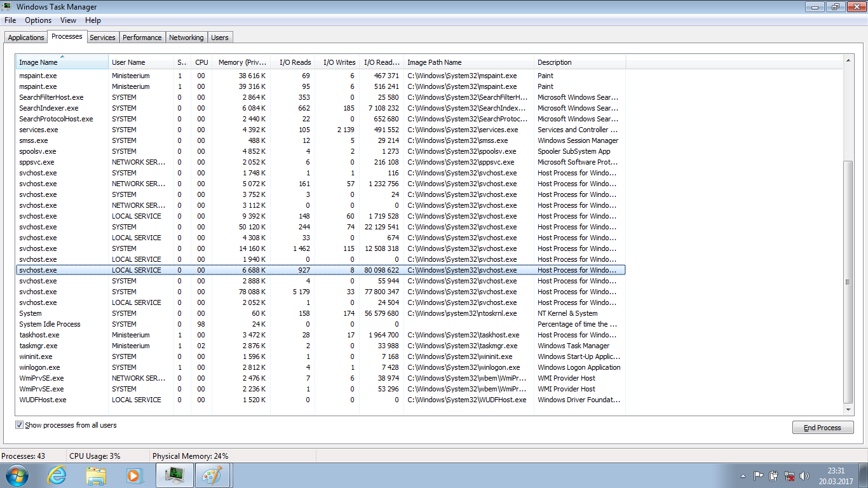Click CPU Usage: 3% in status bar
The width and height of the screenshot is (868, 488).
point(95,456)
